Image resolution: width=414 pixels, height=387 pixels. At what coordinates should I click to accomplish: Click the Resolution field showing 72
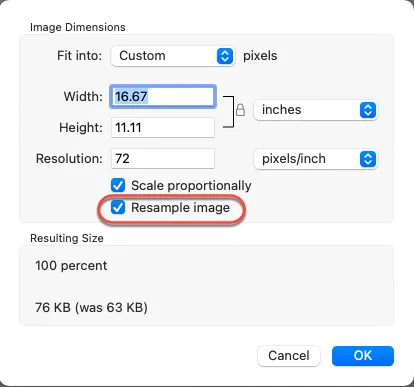[x=163, y=159]
